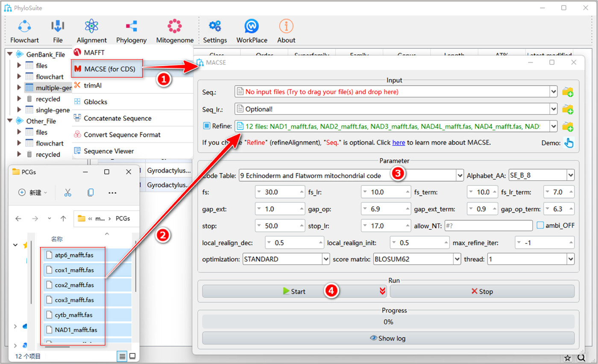Click the fs value spinner field

[x=279, y=192]
